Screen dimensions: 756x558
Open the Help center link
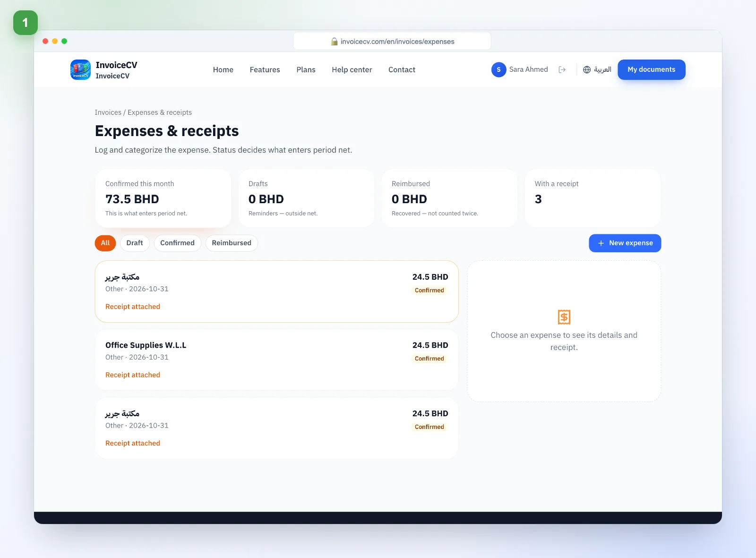pyautogui.click(x=352, y=69)
